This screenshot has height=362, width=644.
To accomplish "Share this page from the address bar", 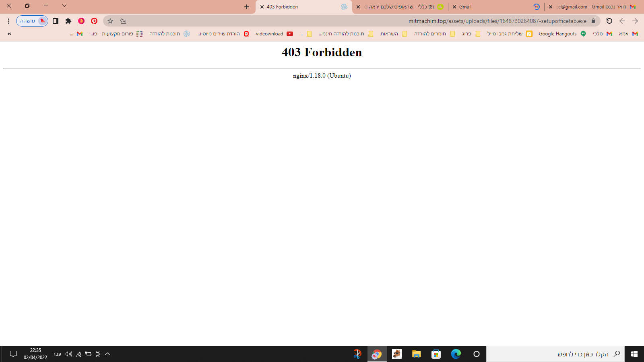I will pyautogui.click(x=123, y=21).
